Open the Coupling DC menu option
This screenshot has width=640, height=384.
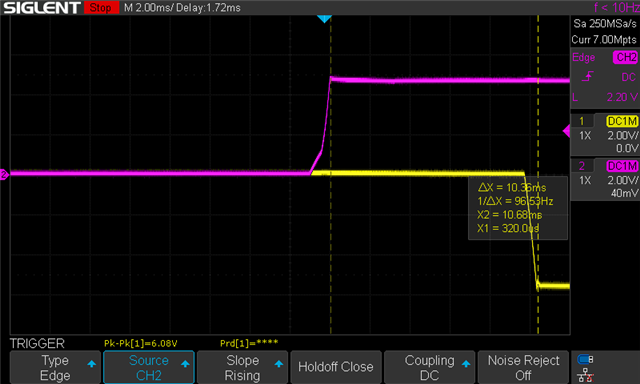point(429,367)
